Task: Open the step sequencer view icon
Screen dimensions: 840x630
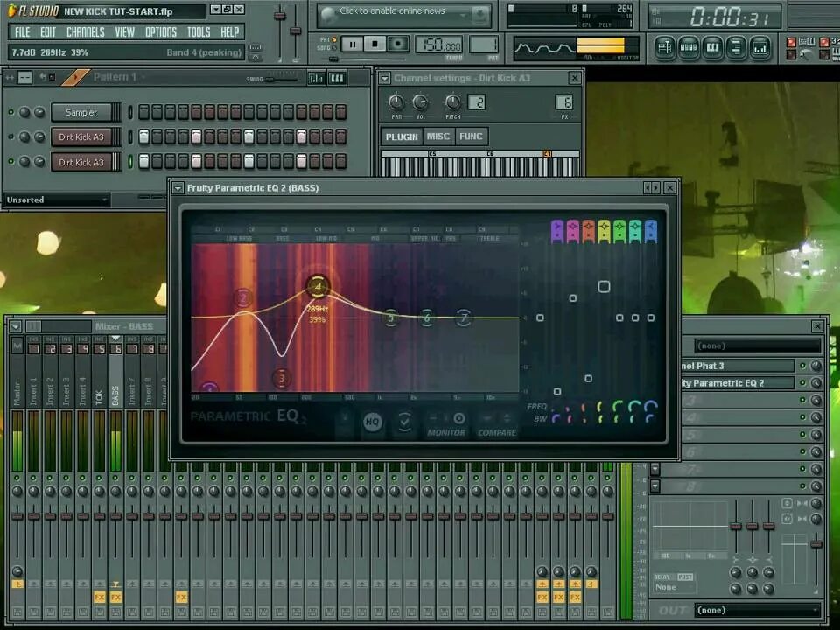Action: (x=689, y=47)
